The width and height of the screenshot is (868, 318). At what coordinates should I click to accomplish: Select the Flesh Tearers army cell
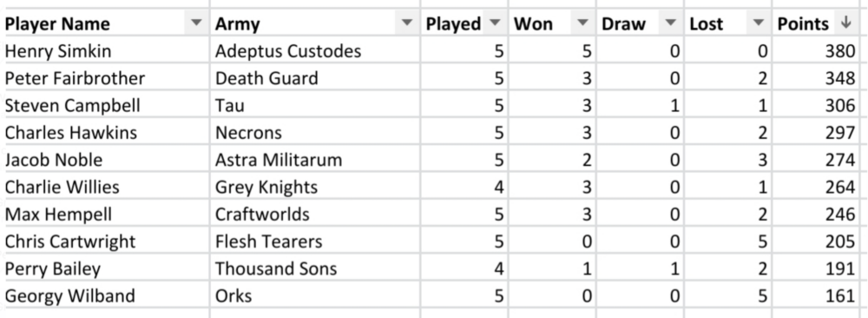(x=315, y=241)
